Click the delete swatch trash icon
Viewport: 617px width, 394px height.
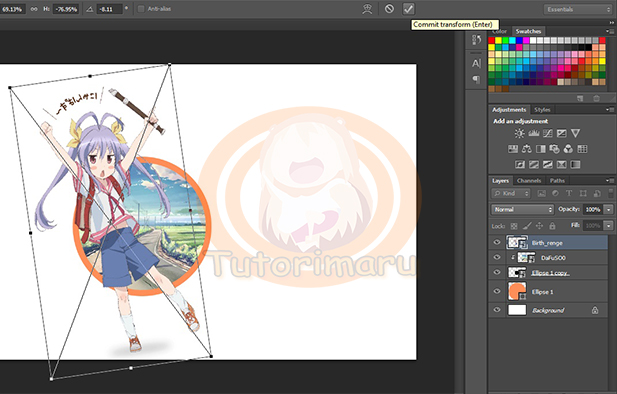(597, 98)
